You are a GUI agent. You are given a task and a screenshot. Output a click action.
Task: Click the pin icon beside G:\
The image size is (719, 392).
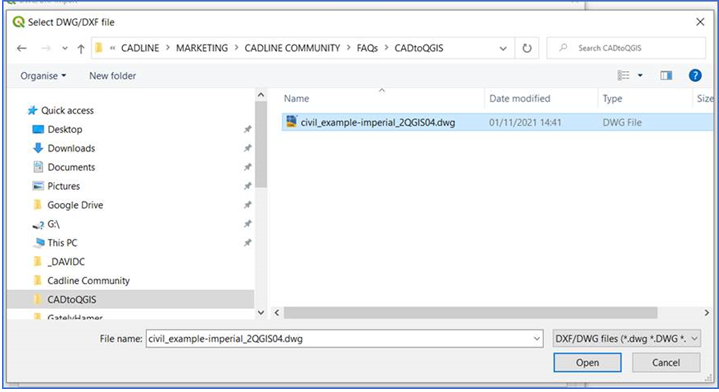248,224
